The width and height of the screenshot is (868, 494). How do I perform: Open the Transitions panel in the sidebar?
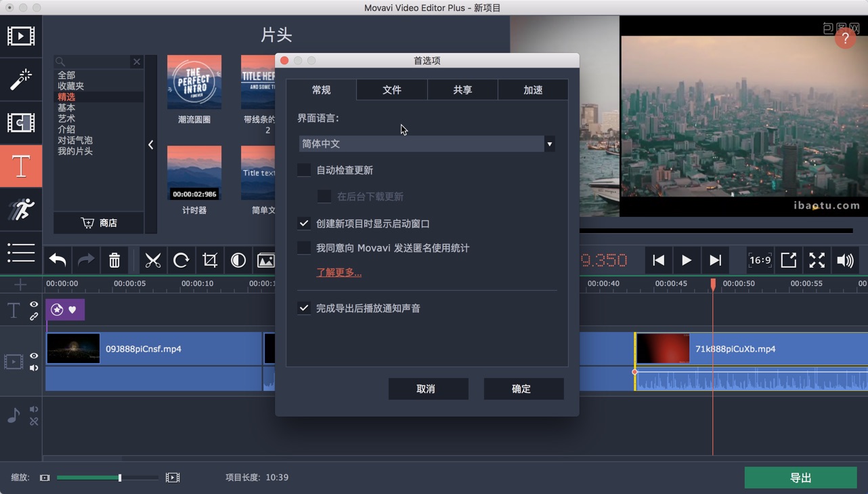(x=21, y=123)
